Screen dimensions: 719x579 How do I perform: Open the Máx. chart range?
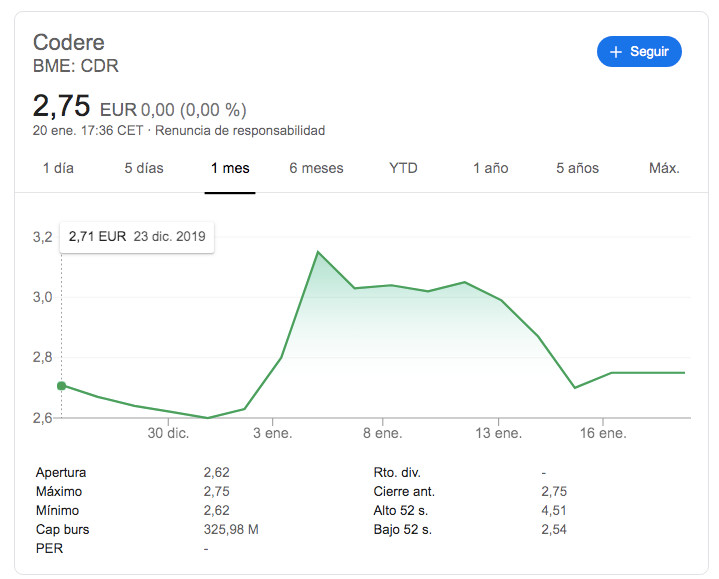click(664, 168)
